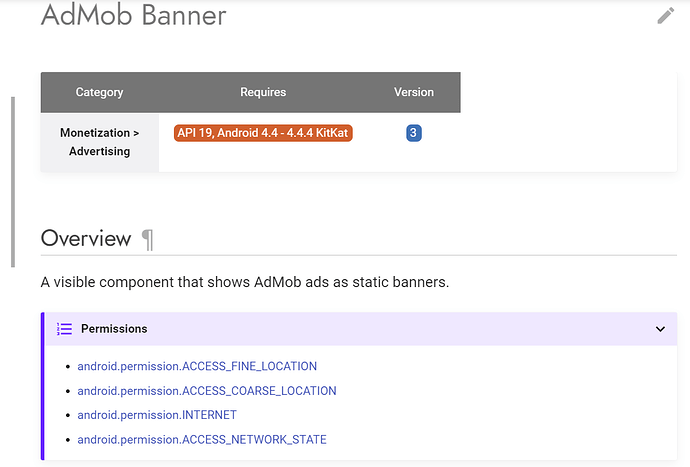The height and width of the screenshot is (467, 690).
Task: Click the Overview section heading
Action: (86, 239)
